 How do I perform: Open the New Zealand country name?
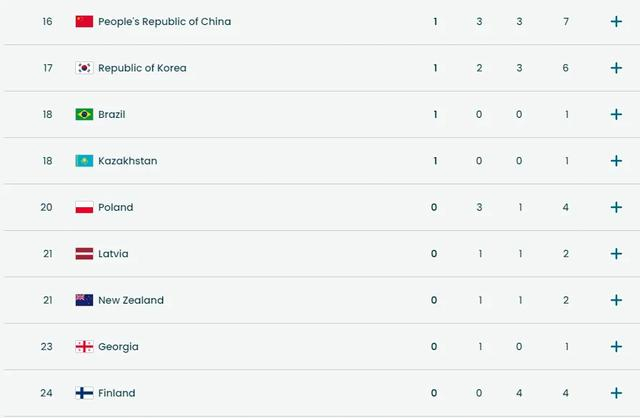(131, 300)
